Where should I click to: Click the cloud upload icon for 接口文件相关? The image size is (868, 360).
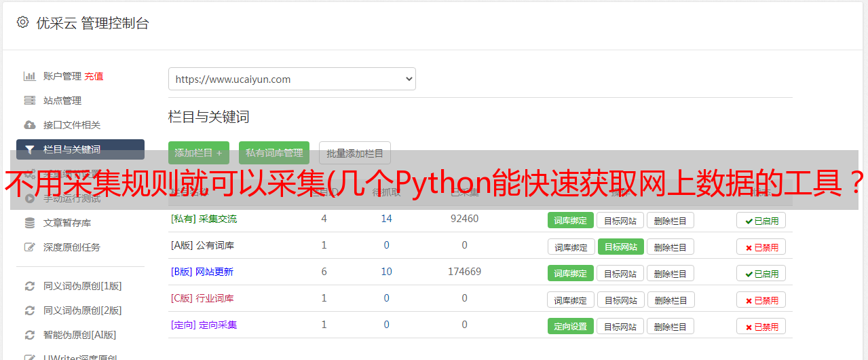click(30, 125)
